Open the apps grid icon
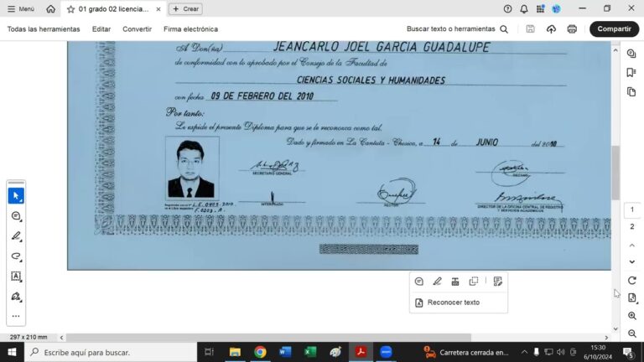This screenshot has height=362, width=644. coord(540,8)
